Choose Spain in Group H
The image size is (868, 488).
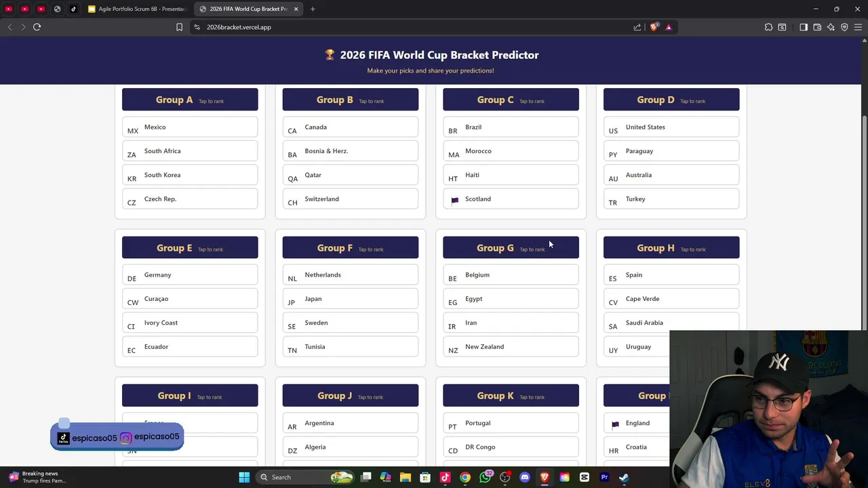(671, 274)
